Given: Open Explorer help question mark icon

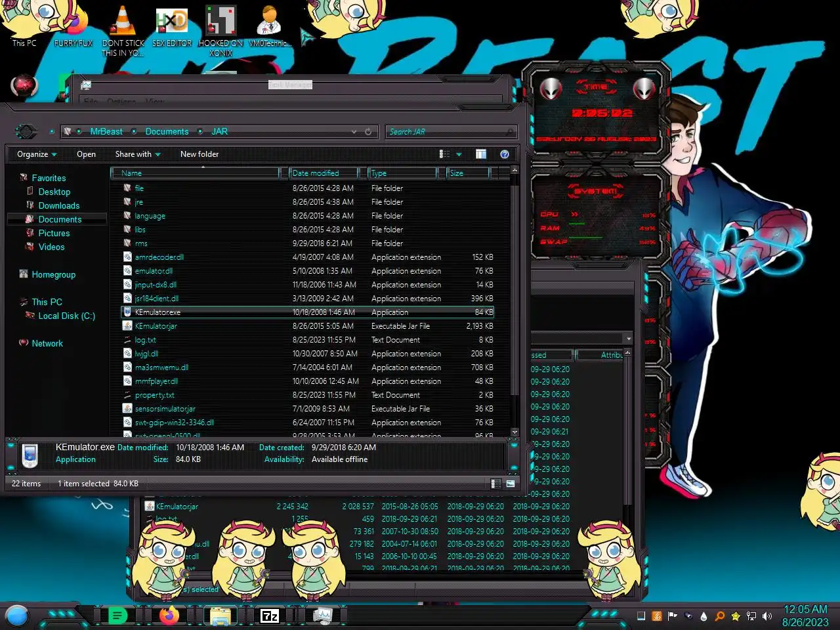Looking at the screenshot, I should (505, 154).
